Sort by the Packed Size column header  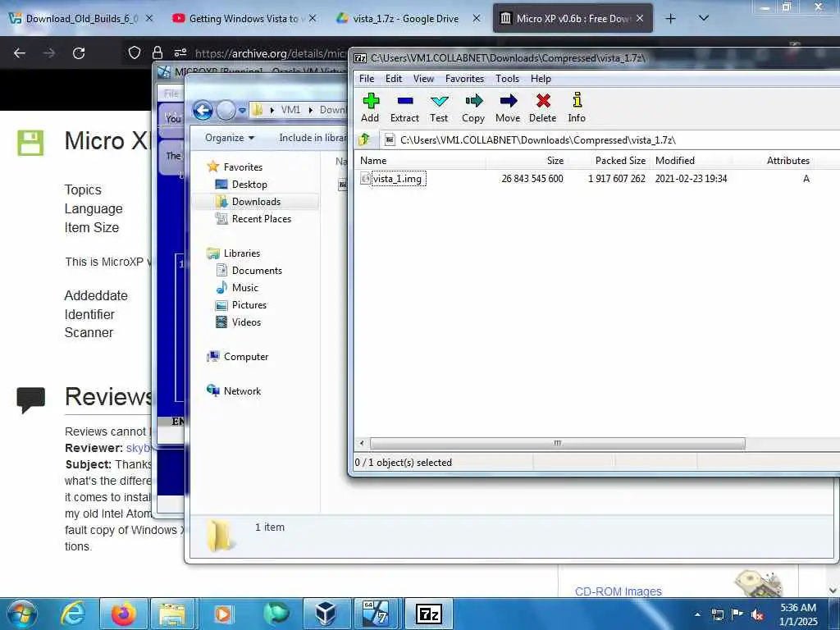(609, 161)
